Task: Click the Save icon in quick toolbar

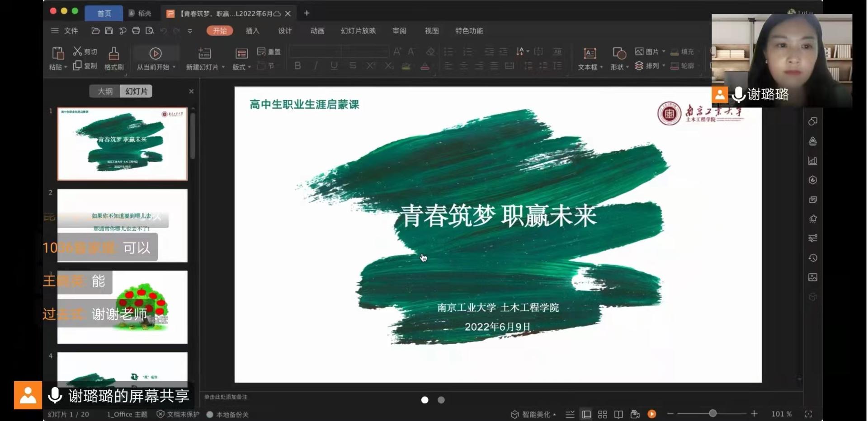Action: [x=109, y=31]
